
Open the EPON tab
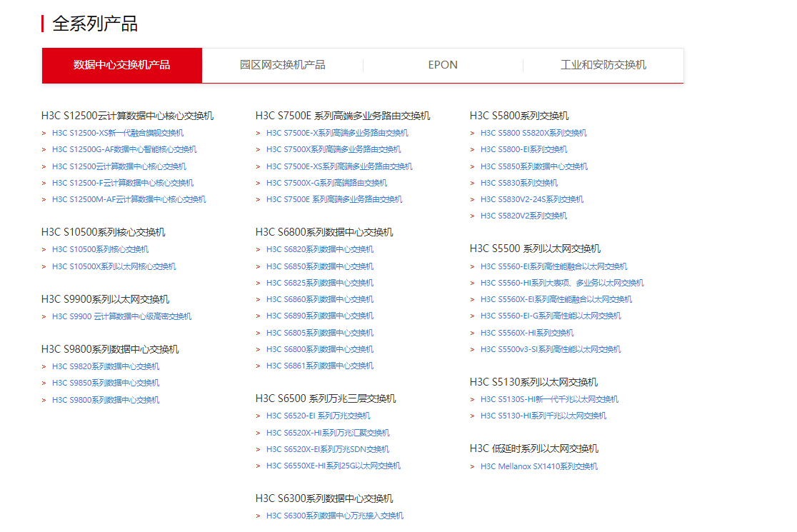click(443, 65)
